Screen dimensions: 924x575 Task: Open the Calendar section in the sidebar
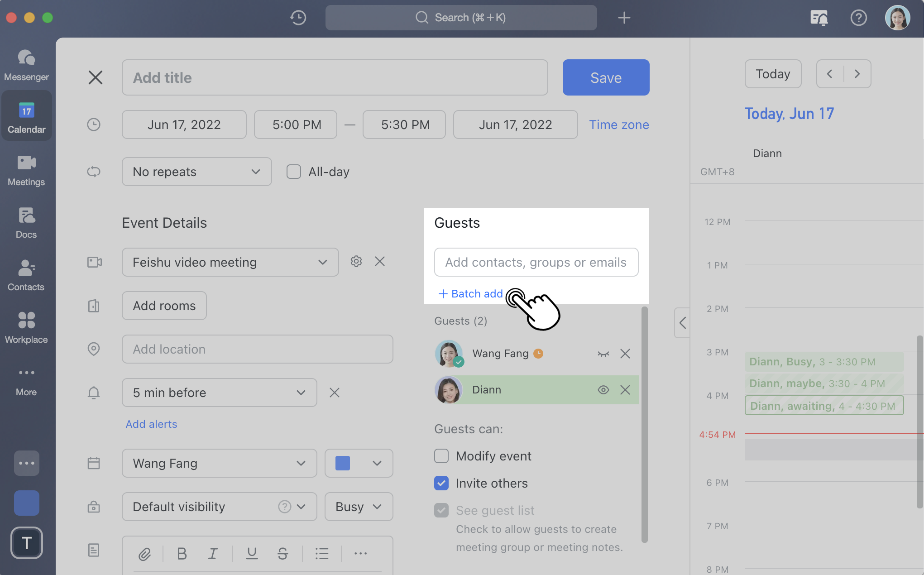(x=26, y=115)
